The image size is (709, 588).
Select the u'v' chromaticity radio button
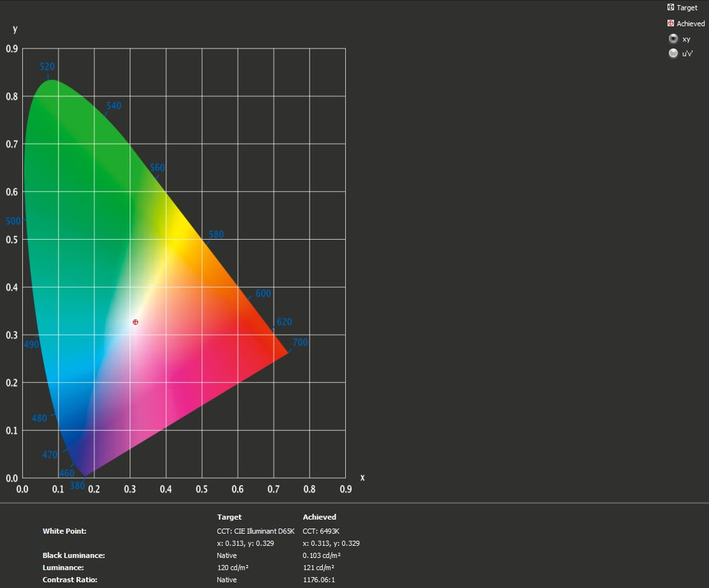pyautogui.click(x=673, y=54)
